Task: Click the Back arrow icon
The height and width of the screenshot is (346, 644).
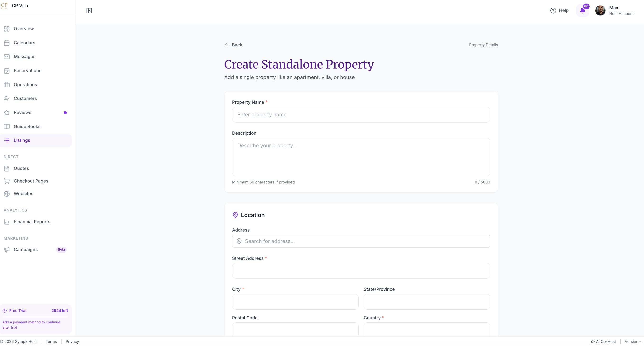Action: [227, 45]
